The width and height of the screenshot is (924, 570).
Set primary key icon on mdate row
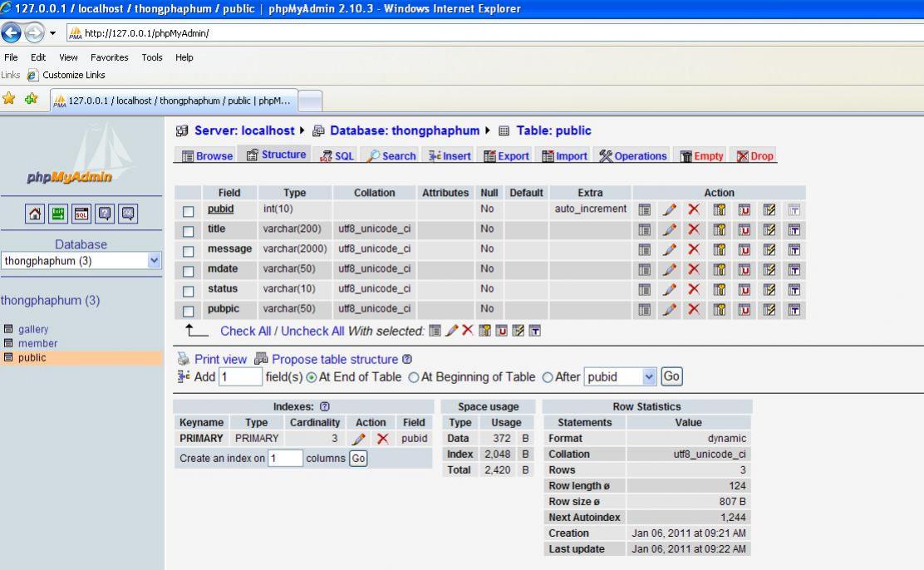(719, 269)
